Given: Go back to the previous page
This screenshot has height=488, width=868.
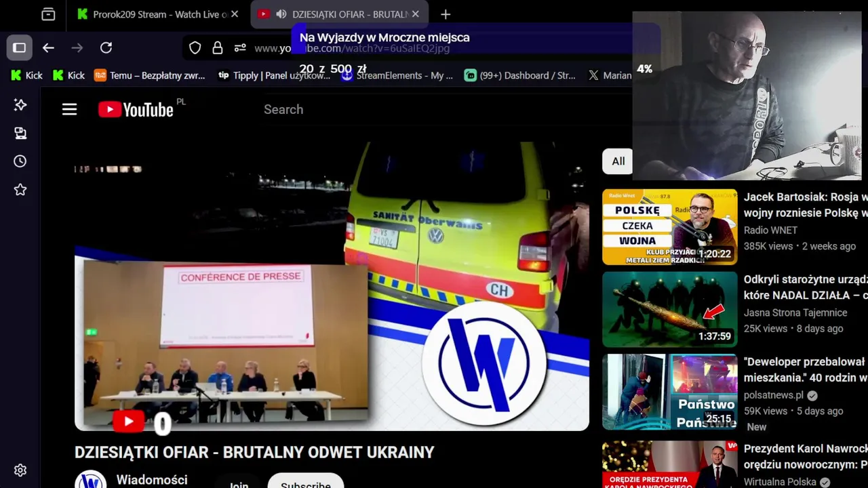Looking at the screenshot, I should click(48, 48).
